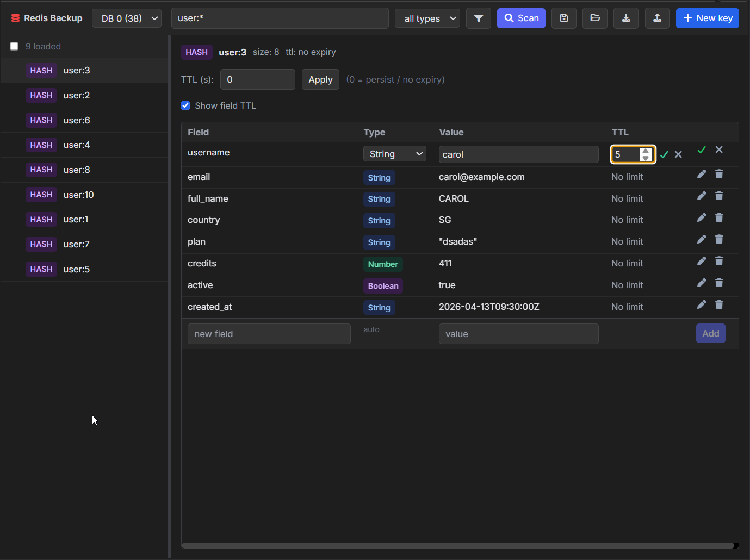Select the user:3 key in the list
Screen dimensions: 750x560
point(84,71)
